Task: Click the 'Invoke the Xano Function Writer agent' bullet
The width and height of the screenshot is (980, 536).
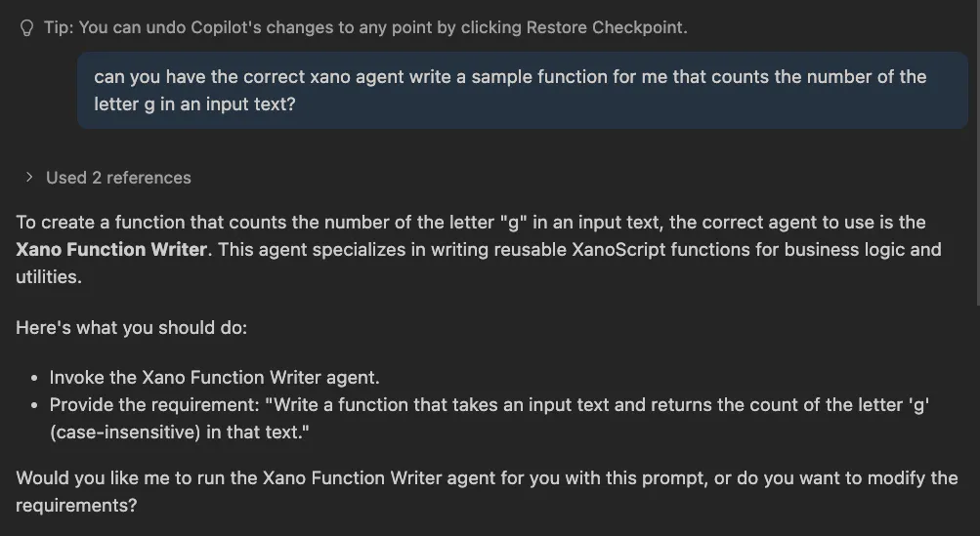Action: (x=214, y=377)
